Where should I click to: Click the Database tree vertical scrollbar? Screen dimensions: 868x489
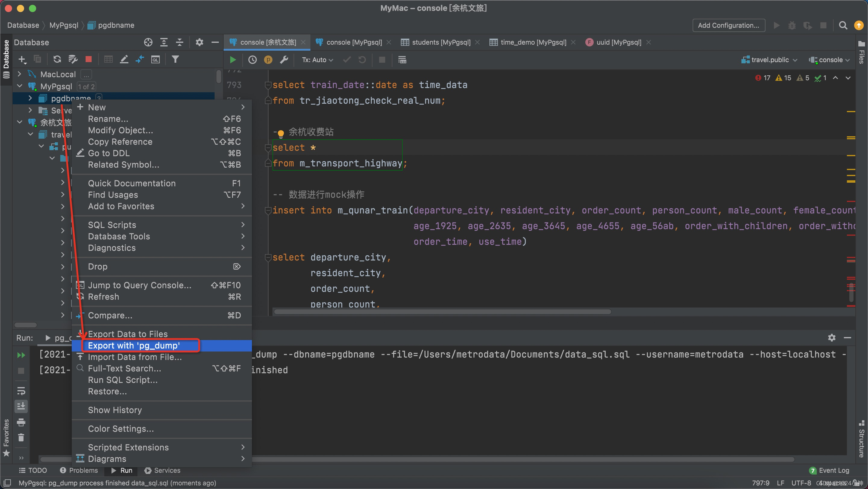tap(218, 76)
